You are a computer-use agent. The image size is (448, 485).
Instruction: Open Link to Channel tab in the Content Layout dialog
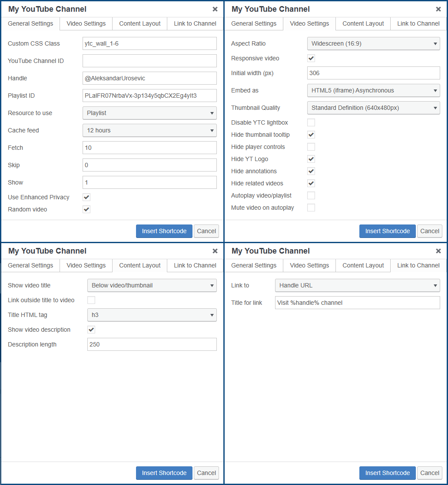[195, 265]
